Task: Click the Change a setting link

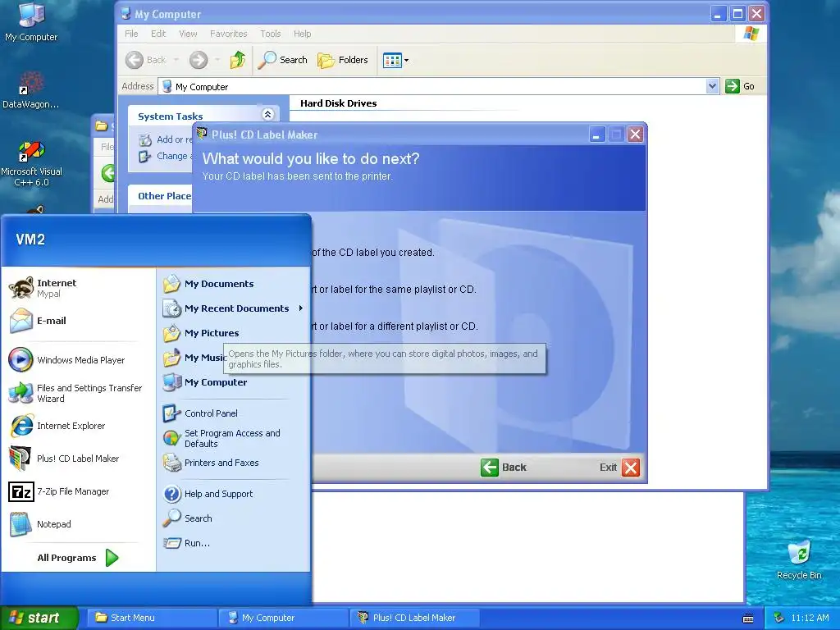Action: click(166, 156)
